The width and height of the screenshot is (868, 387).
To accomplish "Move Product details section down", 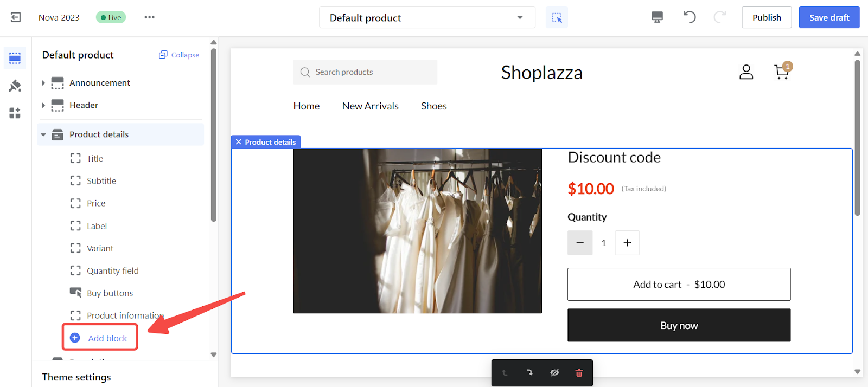I will point(529,373).
